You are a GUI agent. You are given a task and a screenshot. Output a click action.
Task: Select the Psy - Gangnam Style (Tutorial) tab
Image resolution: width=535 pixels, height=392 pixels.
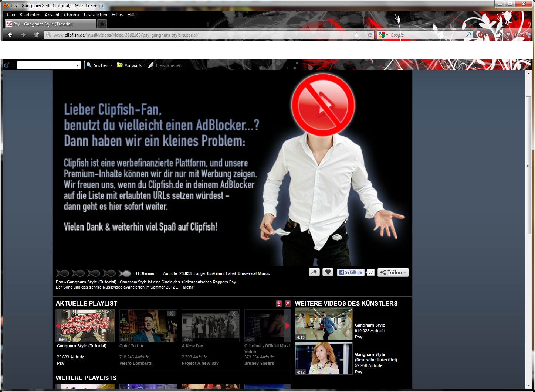[x=50, y=24]
